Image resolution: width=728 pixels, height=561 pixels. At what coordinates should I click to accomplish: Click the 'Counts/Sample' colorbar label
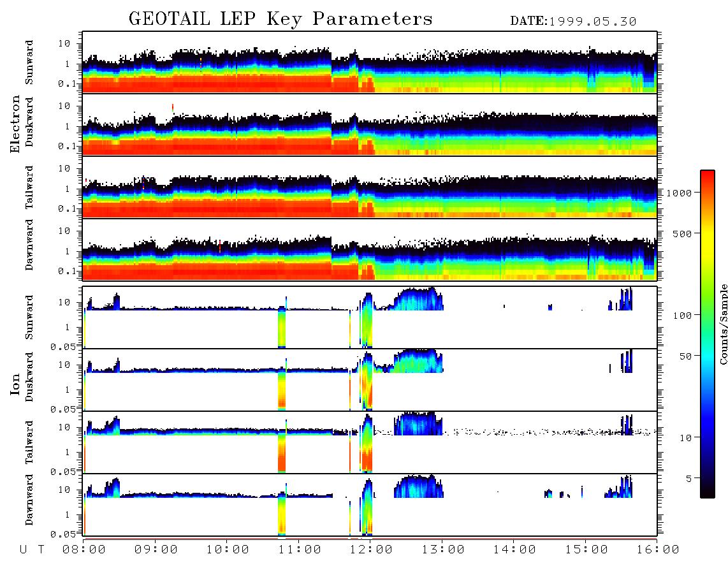(723, 324)
